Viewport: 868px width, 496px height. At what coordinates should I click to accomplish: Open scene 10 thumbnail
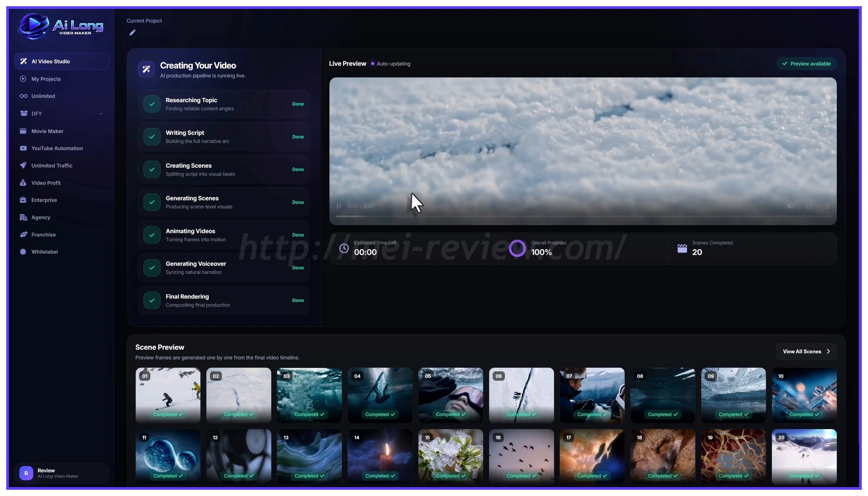(x=804, y=395)
